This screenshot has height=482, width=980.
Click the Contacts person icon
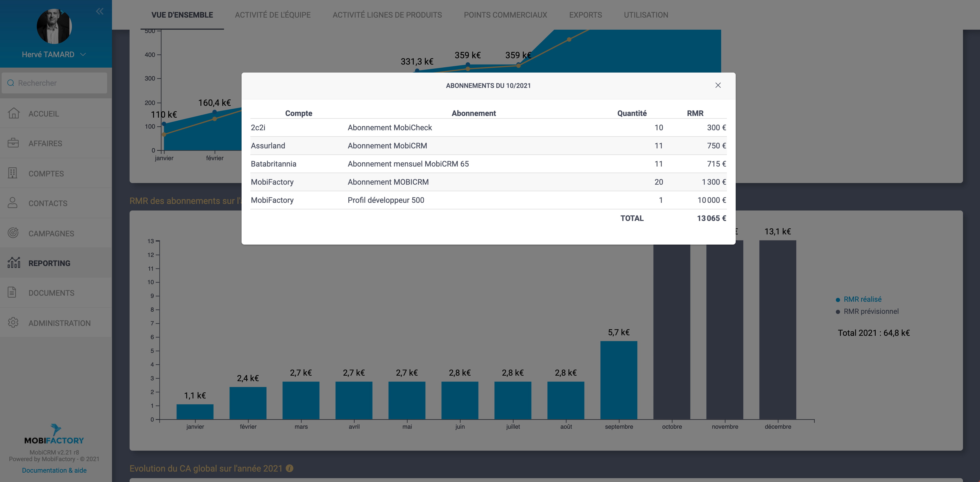tap(13, 203)
